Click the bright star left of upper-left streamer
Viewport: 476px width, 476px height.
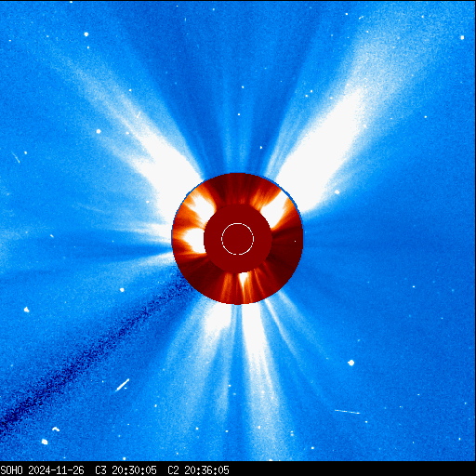[99, 131]
